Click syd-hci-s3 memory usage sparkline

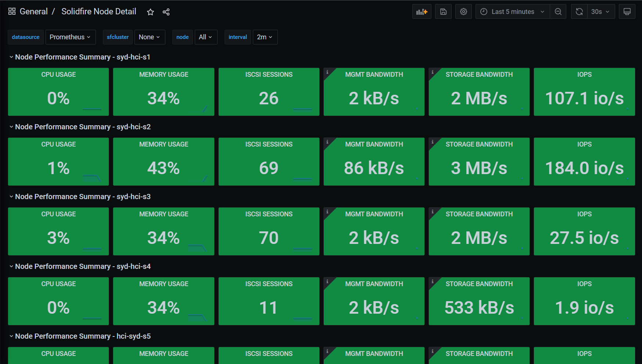point(197,248)
